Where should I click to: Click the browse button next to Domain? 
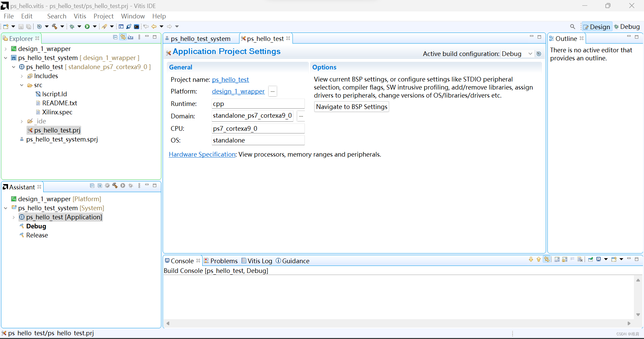(x=301, y=116)
